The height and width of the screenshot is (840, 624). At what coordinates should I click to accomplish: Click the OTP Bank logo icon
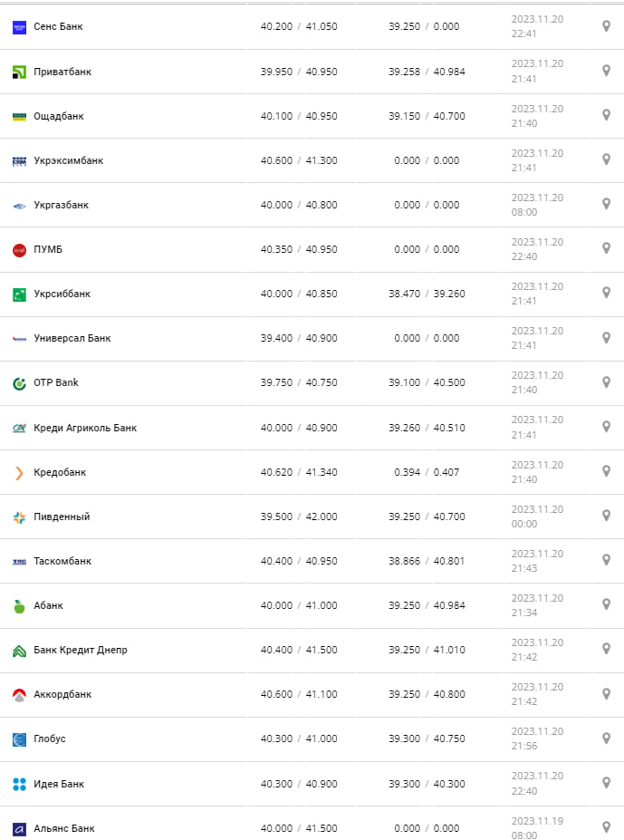19,383
